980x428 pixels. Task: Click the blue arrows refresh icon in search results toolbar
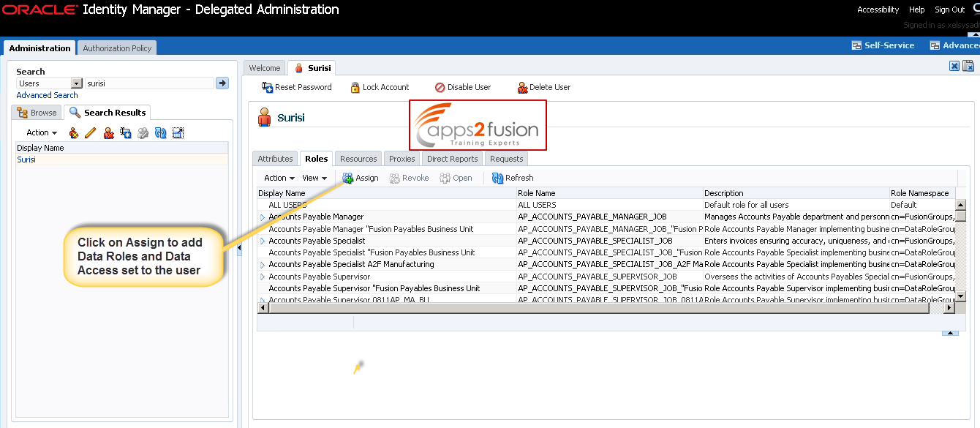tap(160, 133)
